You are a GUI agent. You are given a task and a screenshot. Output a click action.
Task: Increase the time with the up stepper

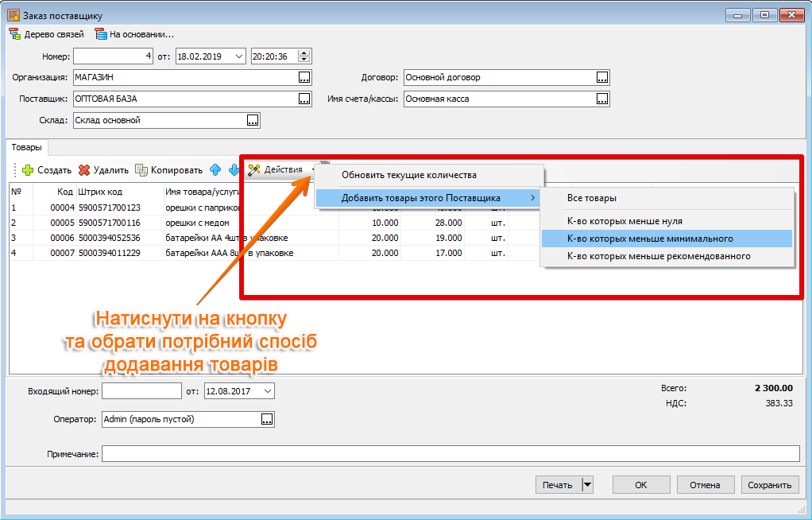(x=304, y=53)
